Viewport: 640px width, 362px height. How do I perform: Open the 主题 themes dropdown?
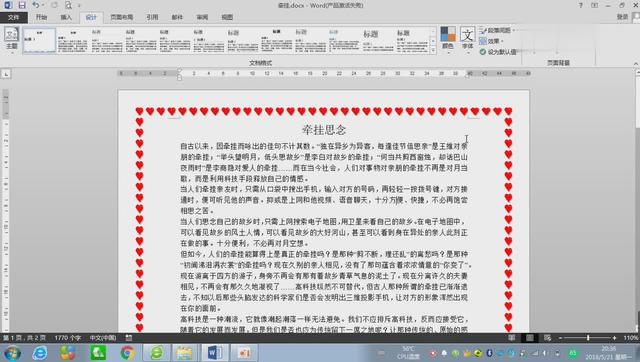(11, 39)
